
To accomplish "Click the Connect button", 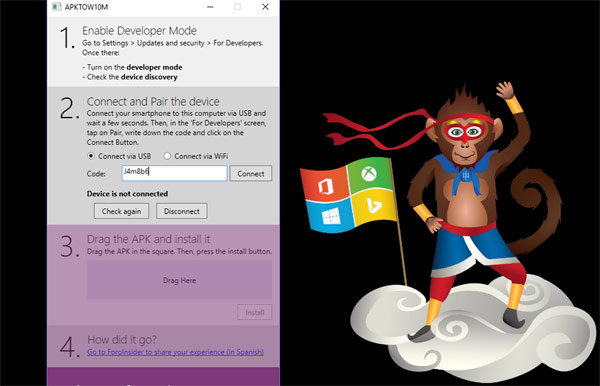I will pyautogui.click(x=251, y=173).
